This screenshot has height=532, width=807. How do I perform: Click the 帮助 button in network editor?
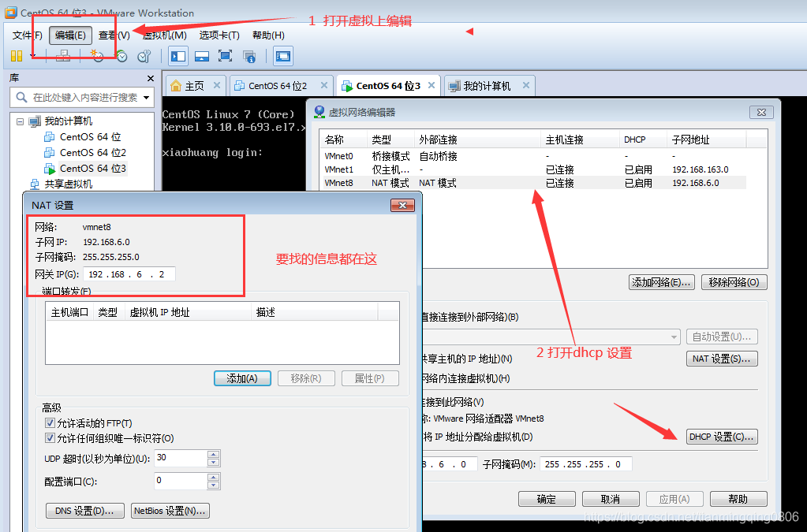point(738,499)
